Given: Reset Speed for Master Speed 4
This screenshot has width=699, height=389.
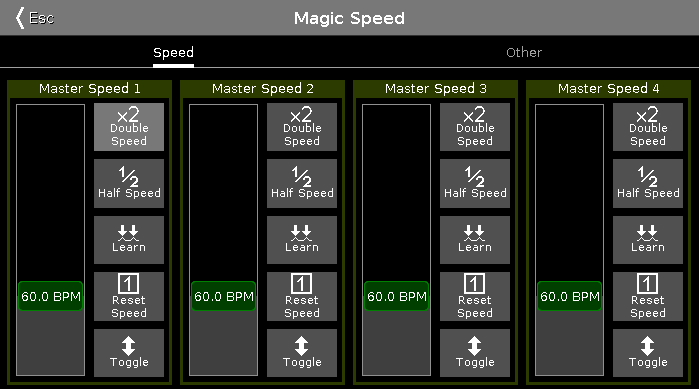Looking at the screenshot, I should [x=648, y=296].
